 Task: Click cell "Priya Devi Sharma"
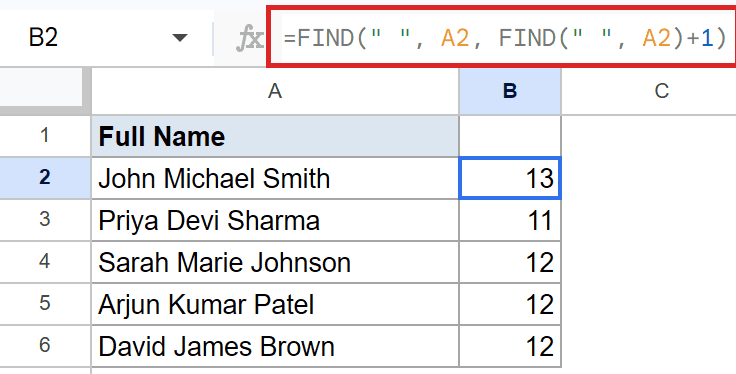[x=275, y=220]
